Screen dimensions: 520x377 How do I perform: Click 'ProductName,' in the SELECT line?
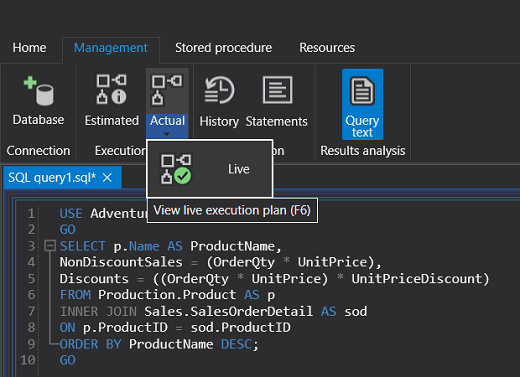[x=236, y=246]
